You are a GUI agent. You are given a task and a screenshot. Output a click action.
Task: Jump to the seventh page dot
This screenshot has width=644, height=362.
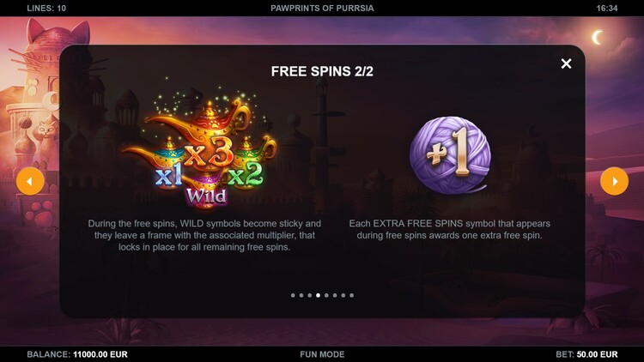(x=343, y=295)
